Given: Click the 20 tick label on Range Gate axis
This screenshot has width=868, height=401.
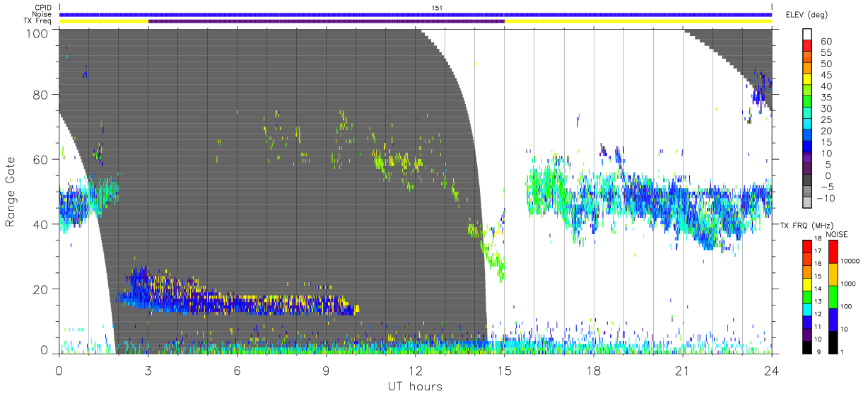Looking at the screenshot, I should 40,289.
